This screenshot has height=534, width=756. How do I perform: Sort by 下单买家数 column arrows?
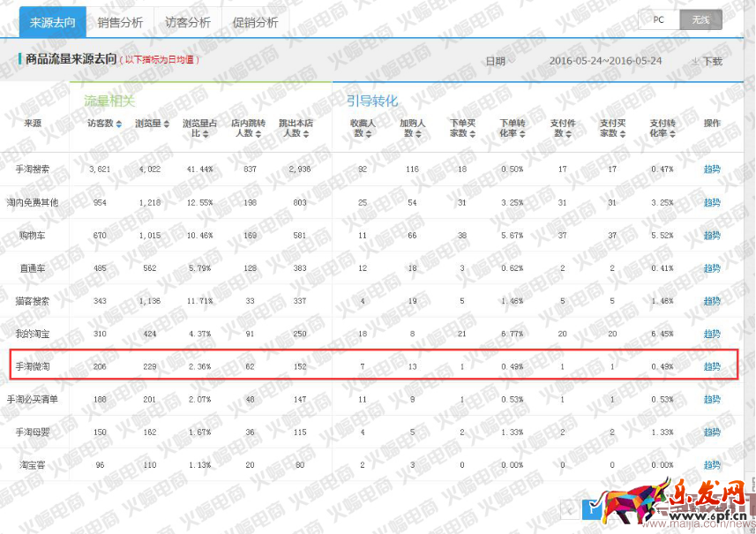point(472,133)
